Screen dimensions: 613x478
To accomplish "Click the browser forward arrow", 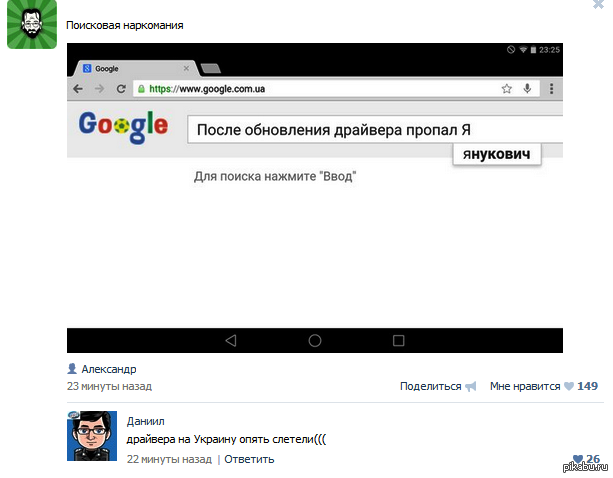I will click(99, 89).
